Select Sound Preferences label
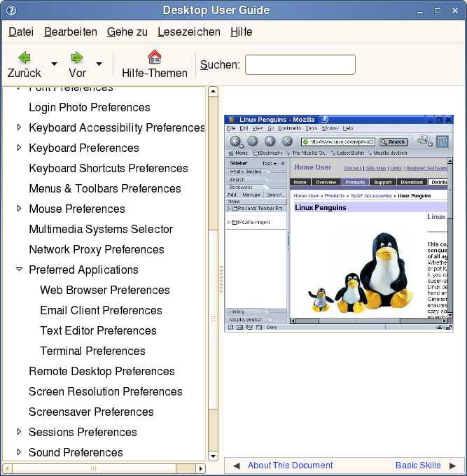This screenshot has width=467, height=476. (76, 453)
